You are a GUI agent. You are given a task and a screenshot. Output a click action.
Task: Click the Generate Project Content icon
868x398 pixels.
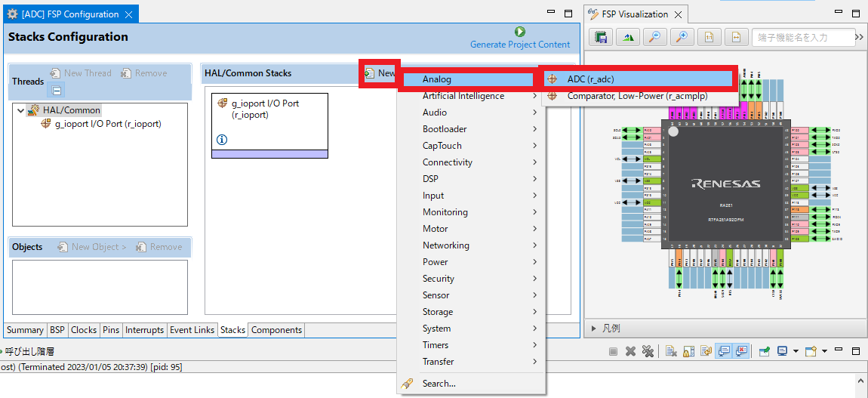click(x=519, y=32)
